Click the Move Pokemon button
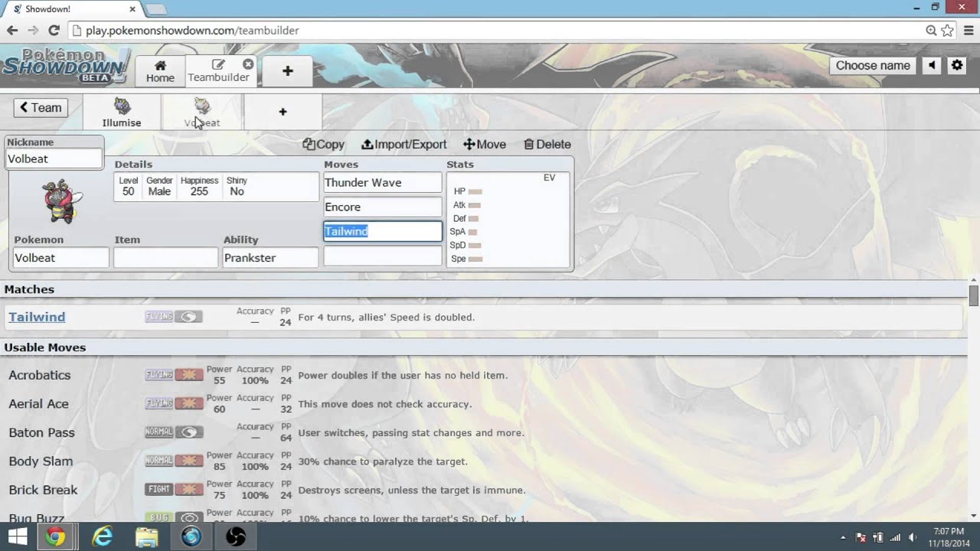This screenshot has height=551, width=980. pos(485,144)
